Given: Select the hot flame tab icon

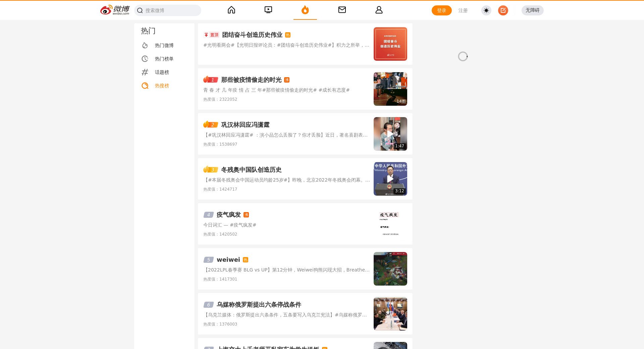Looking at the screenshot, I should pos(305,10).
